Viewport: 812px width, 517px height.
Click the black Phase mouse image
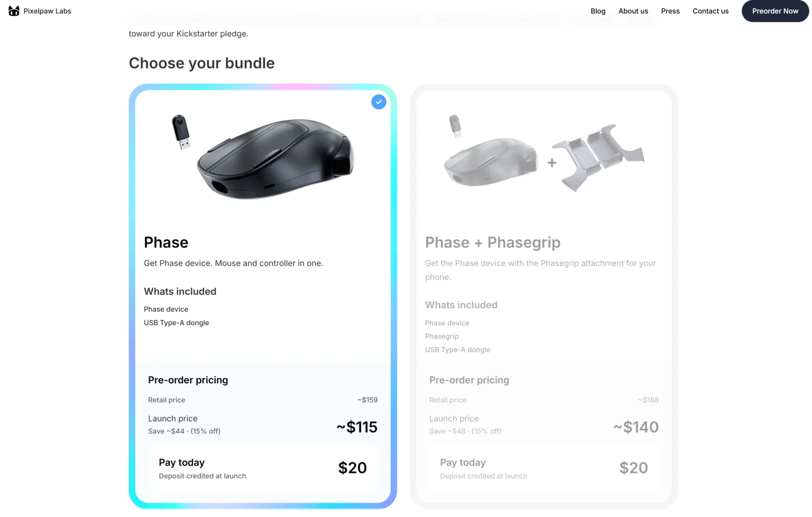coord(275,158)
